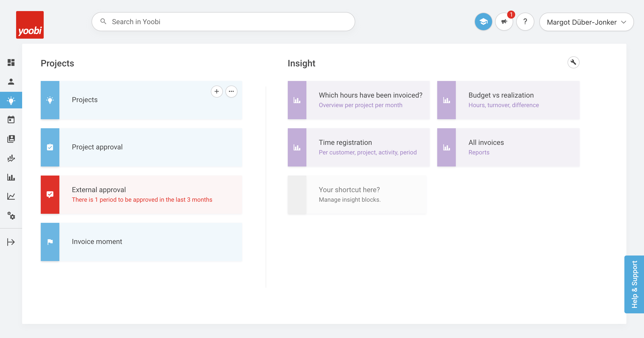Expand the sidebar with arrow icon
This screenshot has height=338, width=644.
tap(11, 242)
